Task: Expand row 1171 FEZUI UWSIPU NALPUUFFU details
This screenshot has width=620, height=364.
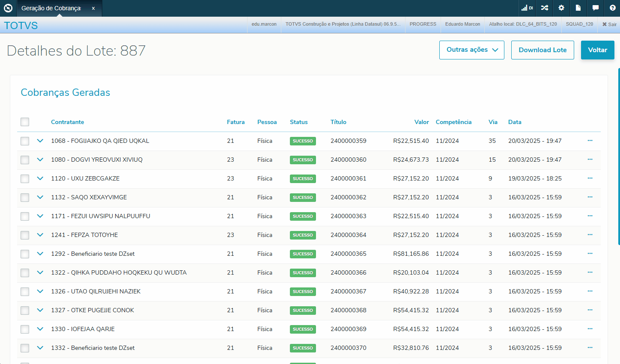Action: (x=40, y=216)
